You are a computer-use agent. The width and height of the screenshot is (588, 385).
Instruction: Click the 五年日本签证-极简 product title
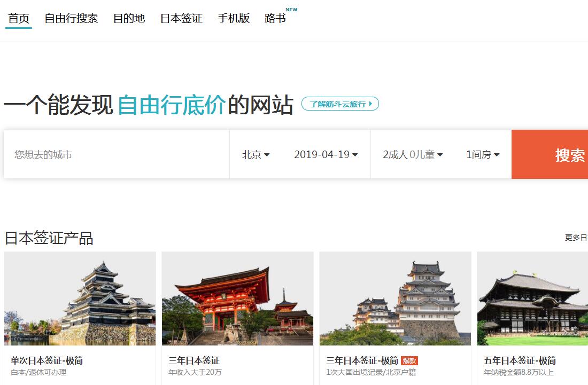click(x=520, y=360)
